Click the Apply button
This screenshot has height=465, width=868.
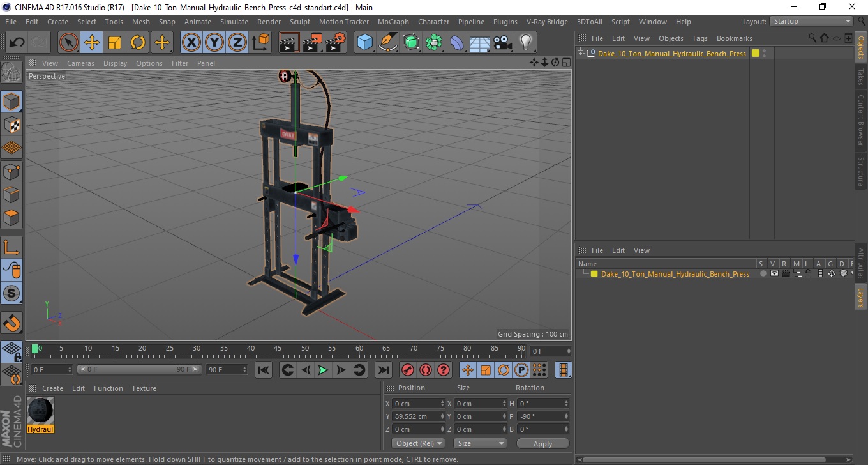(542, 443)
